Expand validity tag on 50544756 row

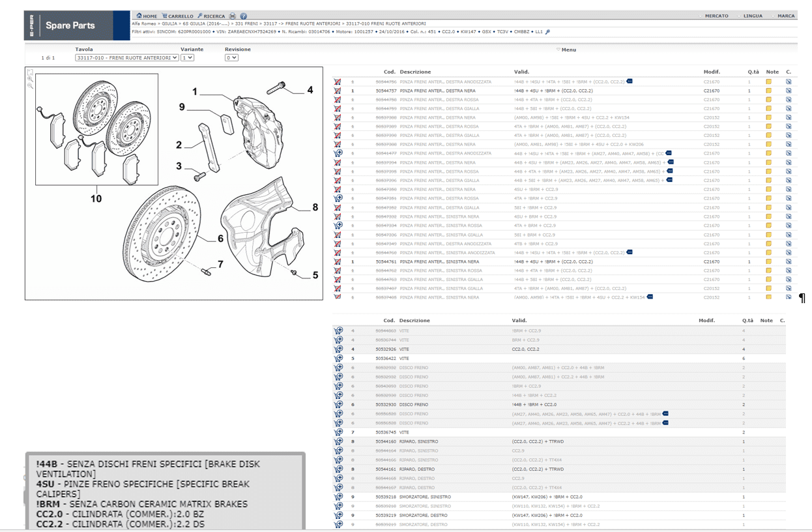pos(629,81)
